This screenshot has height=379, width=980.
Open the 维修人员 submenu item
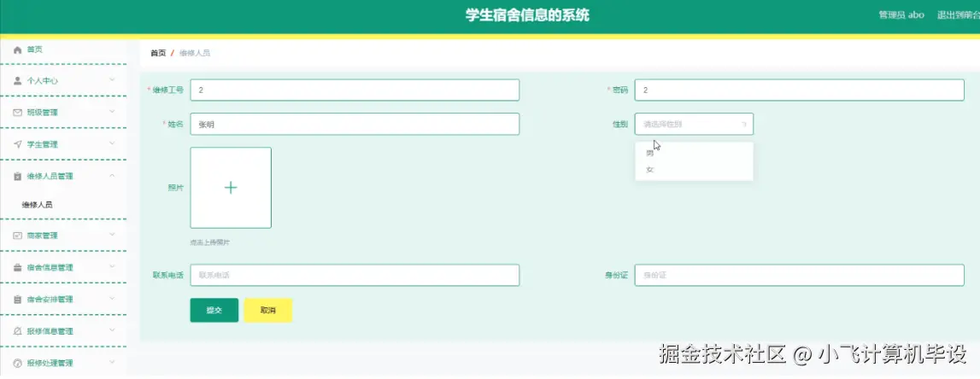[37, 204]
